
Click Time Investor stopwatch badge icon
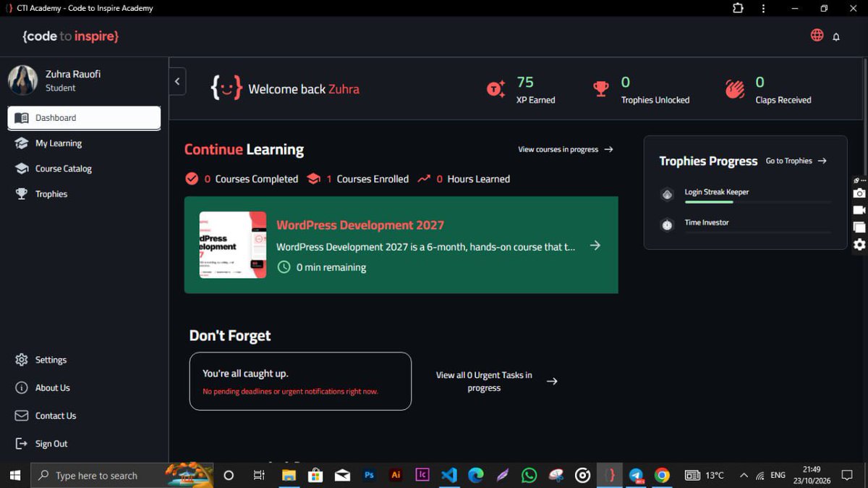click(667, 224)
